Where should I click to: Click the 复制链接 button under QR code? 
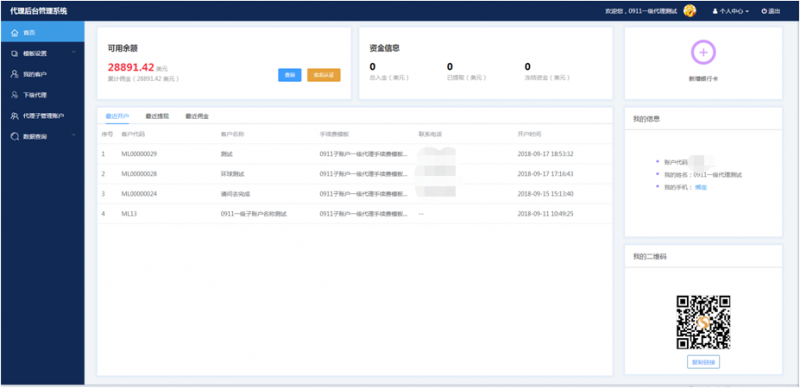coord(703,362)
